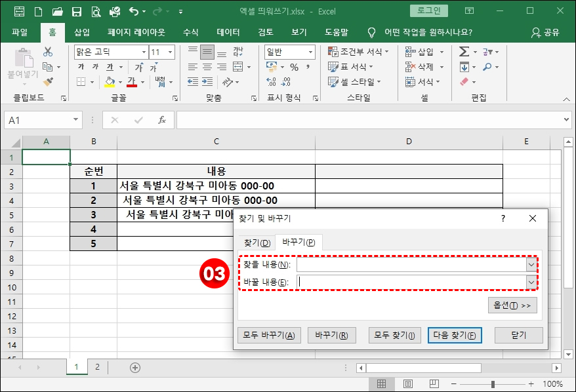
Task: Click the Merge and Center icon
Action: [238, 67]
